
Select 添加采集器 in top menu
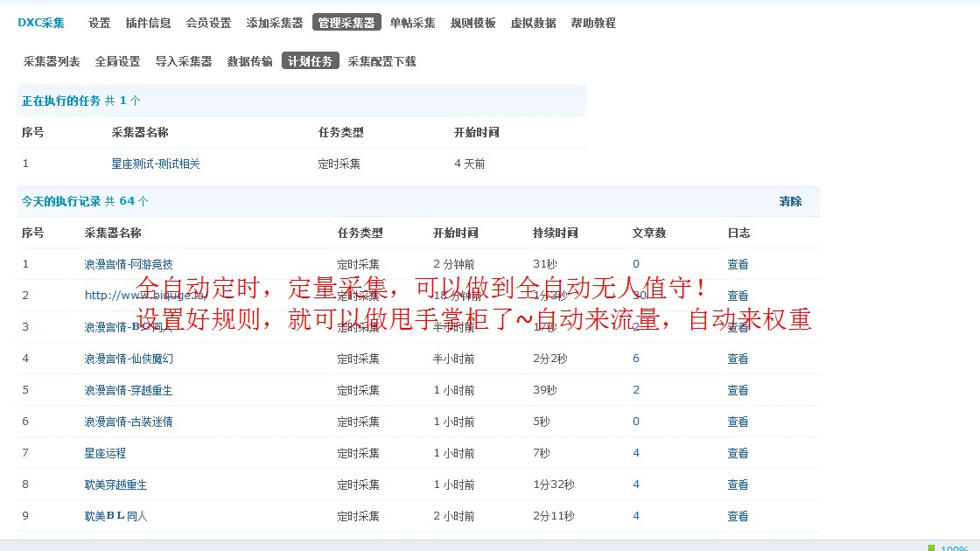click(x=275, y=23)
